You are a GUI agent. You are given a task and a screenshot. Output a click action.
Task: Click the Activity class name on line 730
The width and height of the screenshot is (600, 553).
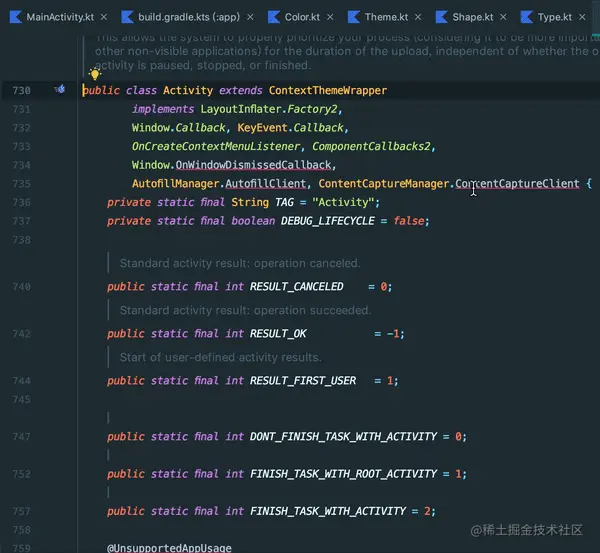click(188, 91)
